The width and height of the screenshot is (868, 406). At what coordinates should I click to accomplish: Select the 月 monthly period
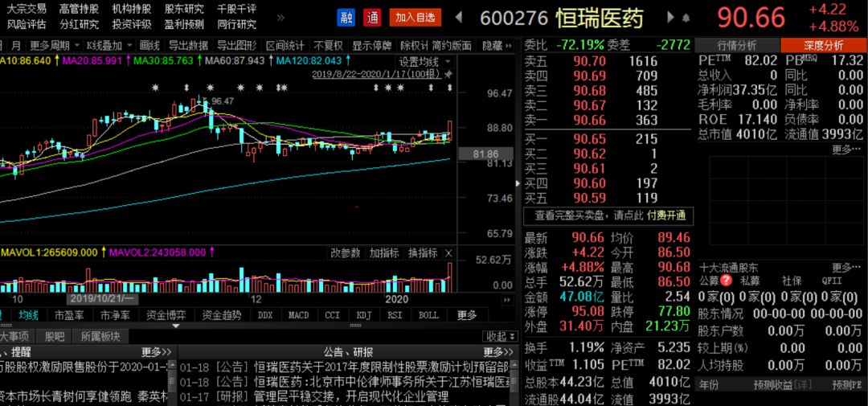click(x=16, y=45)
